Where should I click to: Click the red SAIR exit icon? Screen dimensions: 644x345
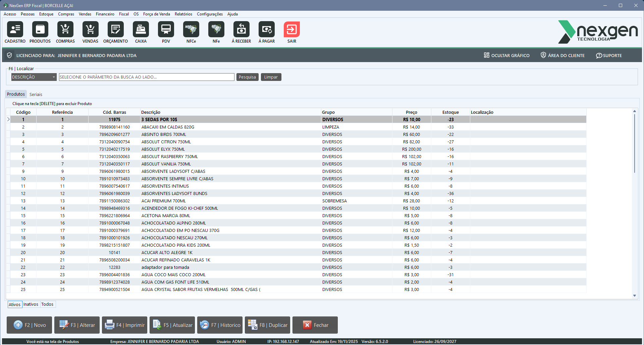coord(292,30)
